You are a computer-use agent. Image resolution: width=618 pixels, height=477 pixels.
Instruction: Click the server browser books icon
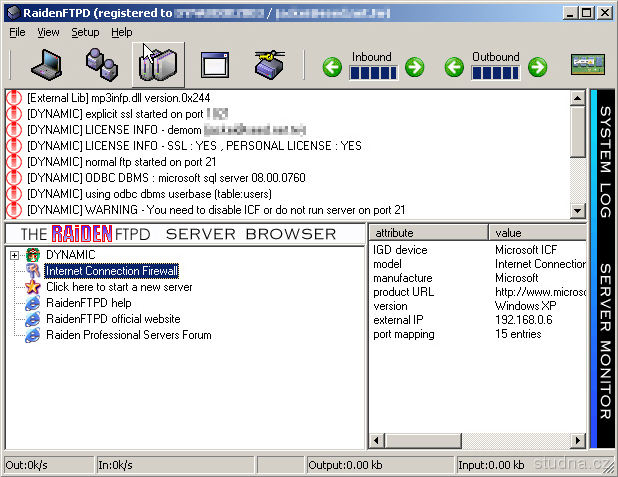[158, 66]
